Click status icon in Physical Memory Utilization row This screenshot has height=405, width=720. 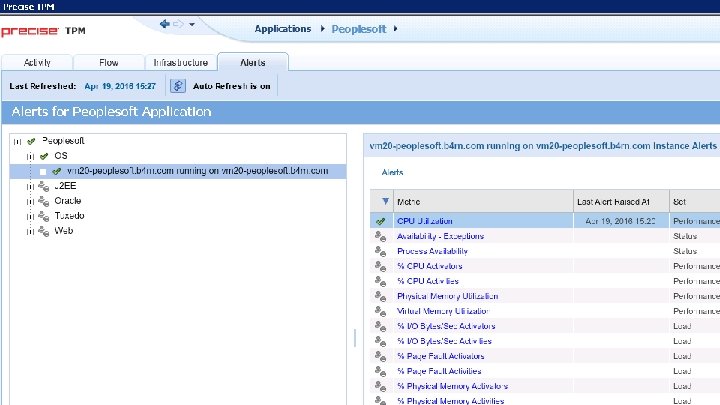pyautogui.click(x=381, y=297)
